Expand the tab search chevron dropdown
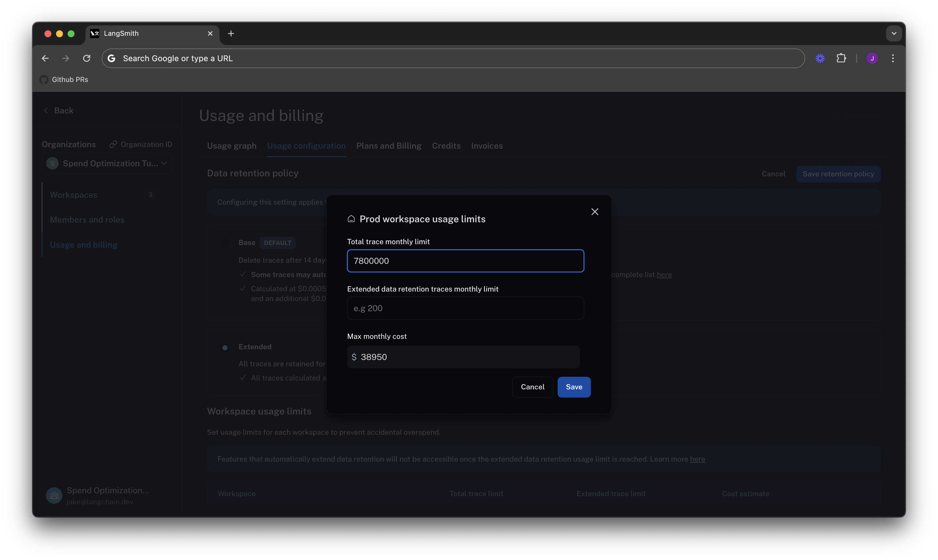This screenshot has width=938, height=560. click(894, 33)
